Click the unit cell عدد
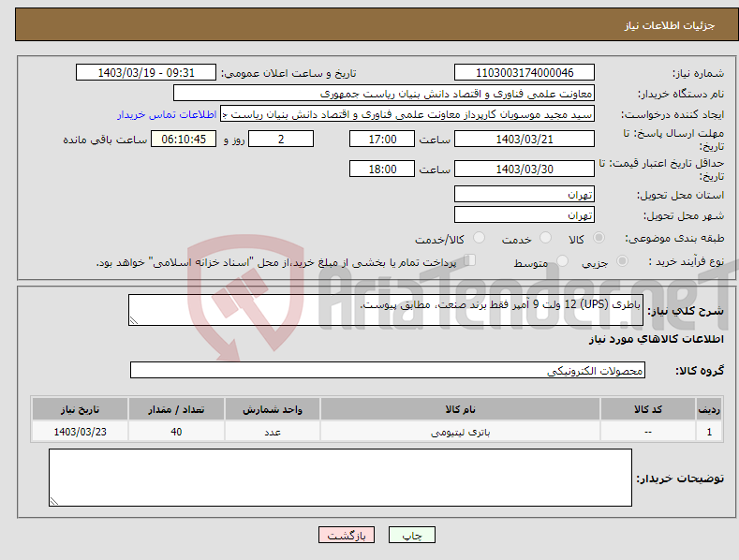Image resolution: width=739 pixels, height=560 pixels. tap(273, 432)
